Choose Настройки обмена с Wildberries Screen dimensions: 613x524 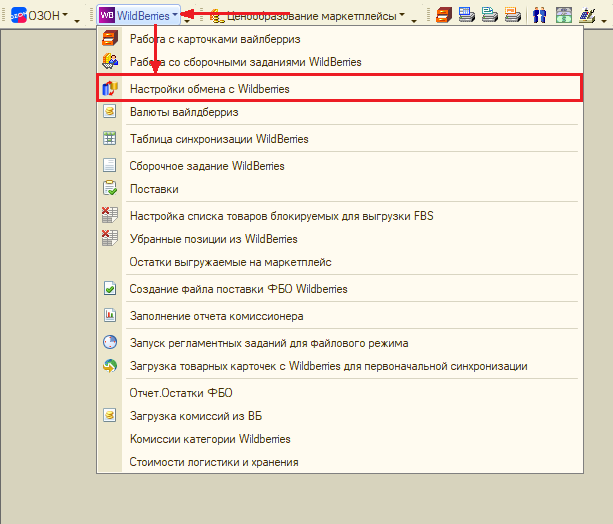point(339,88)
